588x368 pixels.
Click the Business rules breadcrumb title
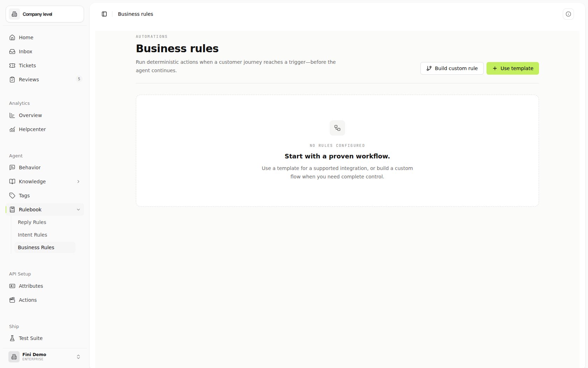[x=135, y=14]
